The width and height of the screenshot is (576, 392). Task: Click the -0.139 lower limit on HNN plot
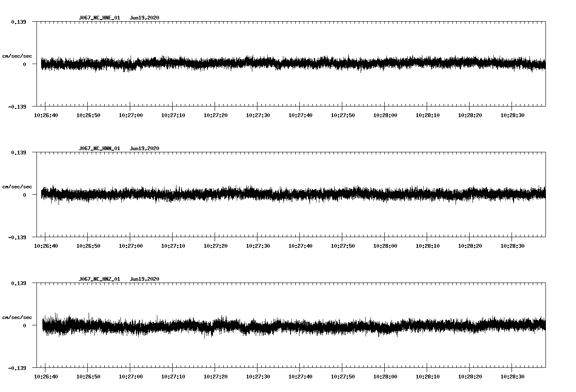(17, 237)
